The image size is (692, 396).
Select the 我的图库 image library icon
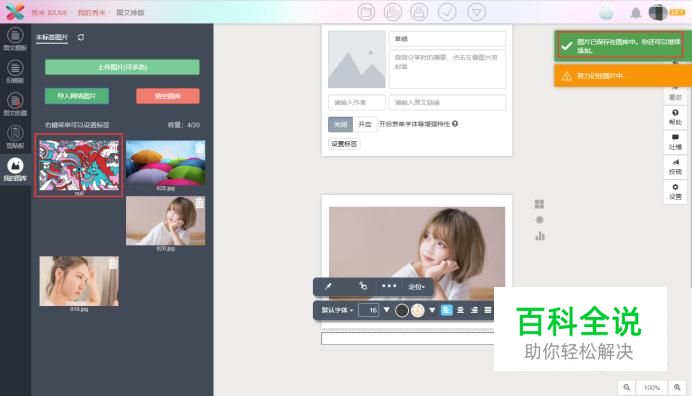tap(15, 170)
